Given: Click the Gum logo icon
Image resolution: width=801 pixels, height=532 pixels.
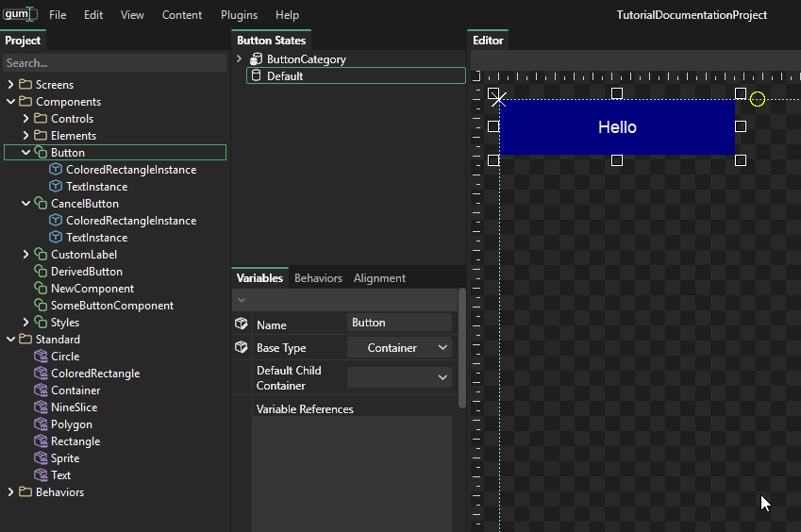Looking at the screenshot, I should point(19,14).
